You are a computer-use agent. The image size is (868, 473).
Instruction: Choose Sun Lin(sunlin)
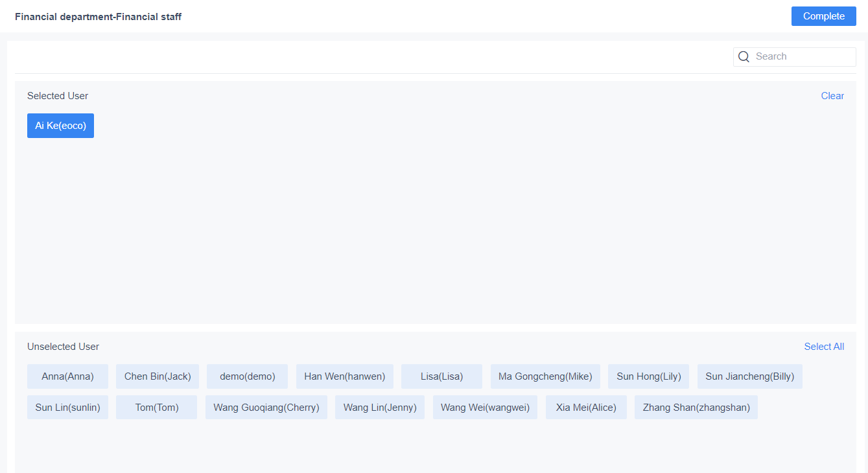coord(67,407)
